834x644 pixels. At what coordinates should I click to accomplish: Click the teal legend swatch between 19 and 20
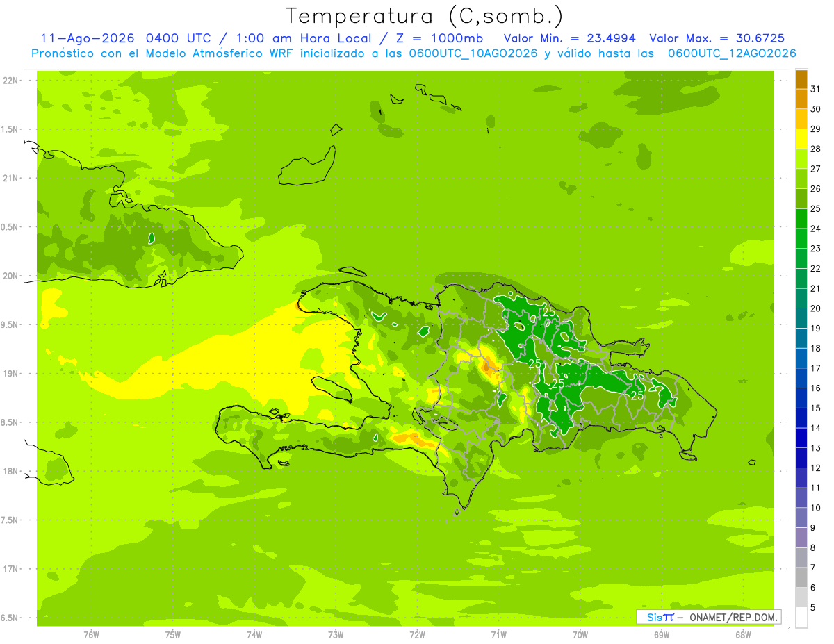tap(801, 318)
